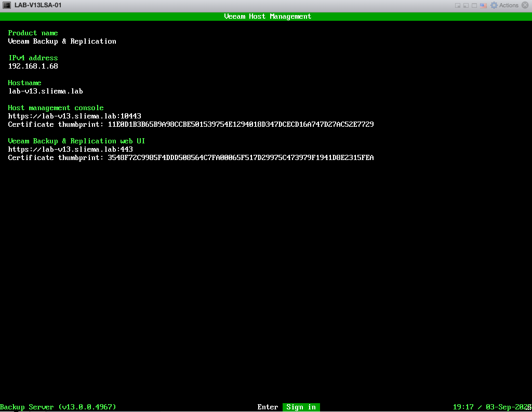Screen dimensions: 532x412
Task: Click the Veeam Host Management title bar
Action: (x=266, y=16)
